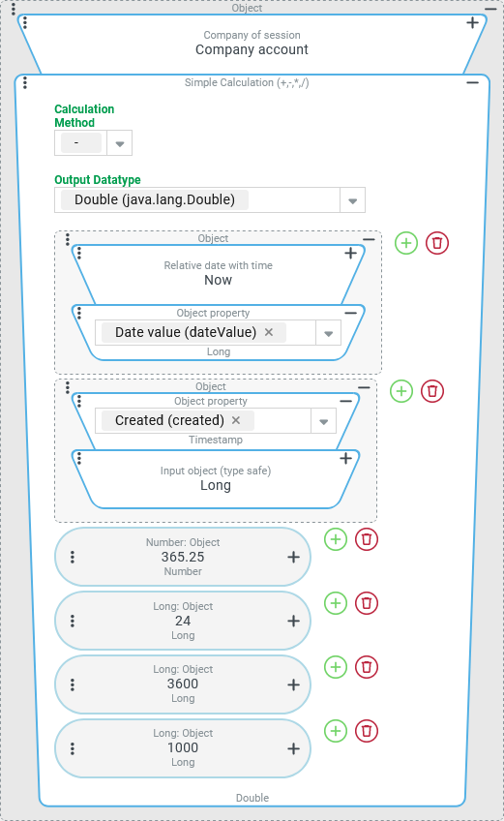This screenshot has width=504, height=821.
Task: Remove the 3600 Long operand
Action: [367, 667]
